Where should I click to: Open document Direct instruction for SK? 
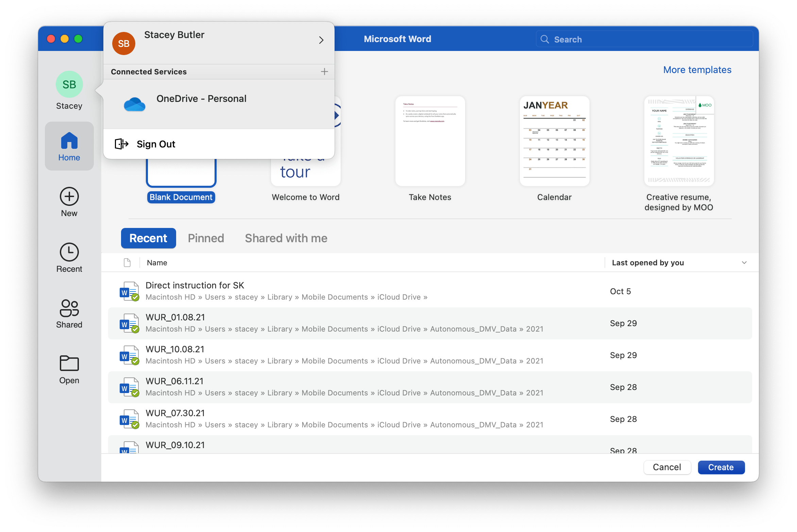(430, 291)
